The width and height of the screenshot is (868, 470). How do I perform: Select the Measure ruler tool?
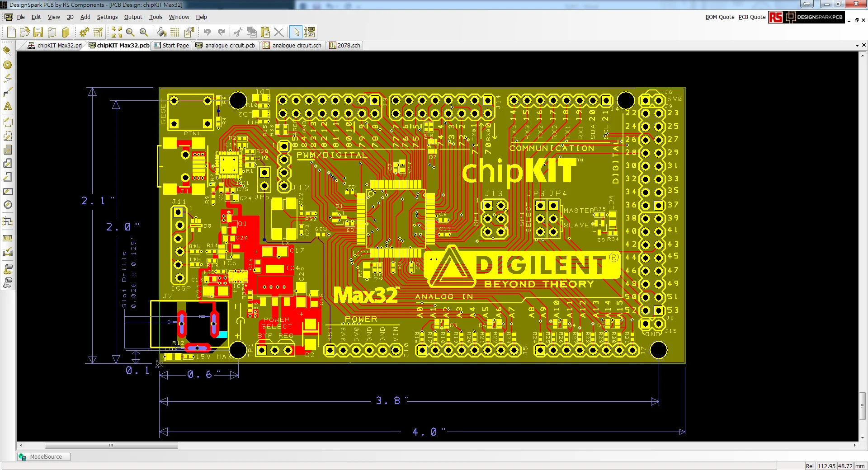(7, 238)
